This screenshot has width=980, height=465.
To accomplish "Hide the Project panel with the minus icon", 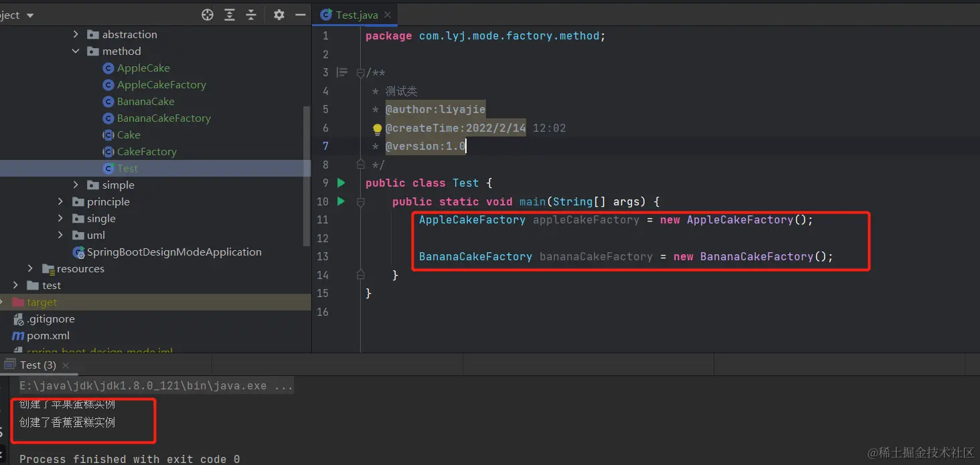I will 301,15.
